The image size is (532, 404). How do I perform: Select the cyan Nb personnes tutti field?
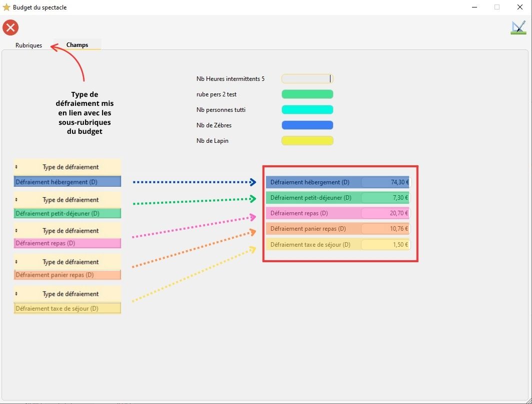coord(307,110)
